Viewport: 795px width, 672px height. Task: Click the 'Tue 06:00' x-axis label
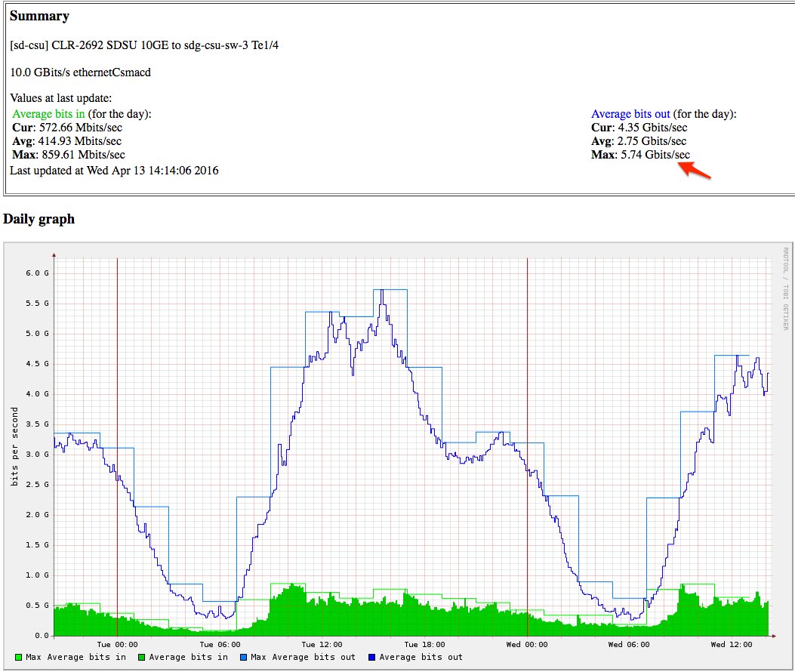click(220, 645)
